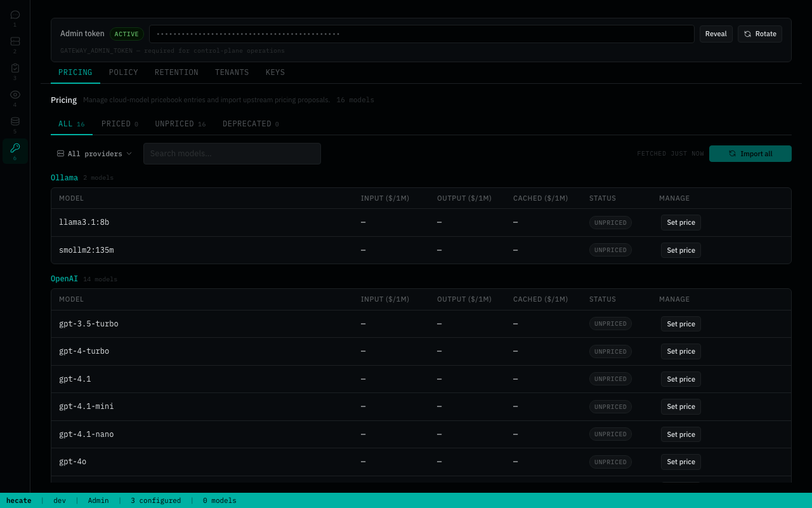Click UNPRICED badge in gpt-4.1 row

point(610,379)
